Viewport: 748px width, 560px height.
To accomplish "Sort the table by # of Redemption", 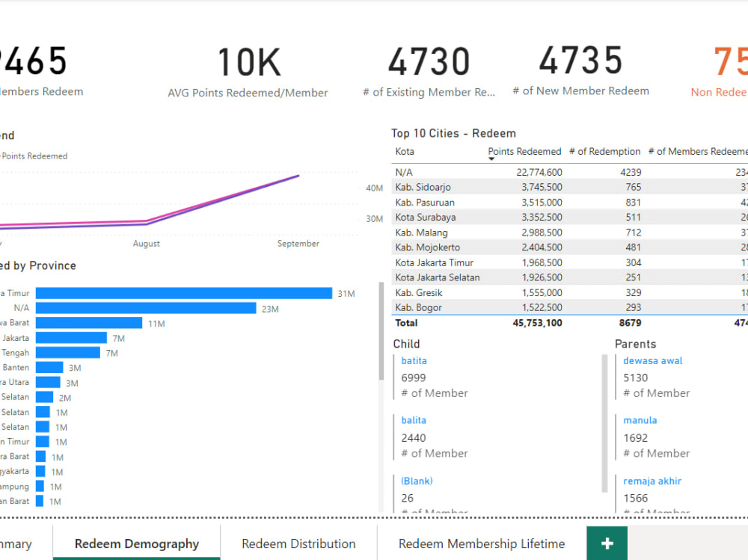I will pos(604,152).
